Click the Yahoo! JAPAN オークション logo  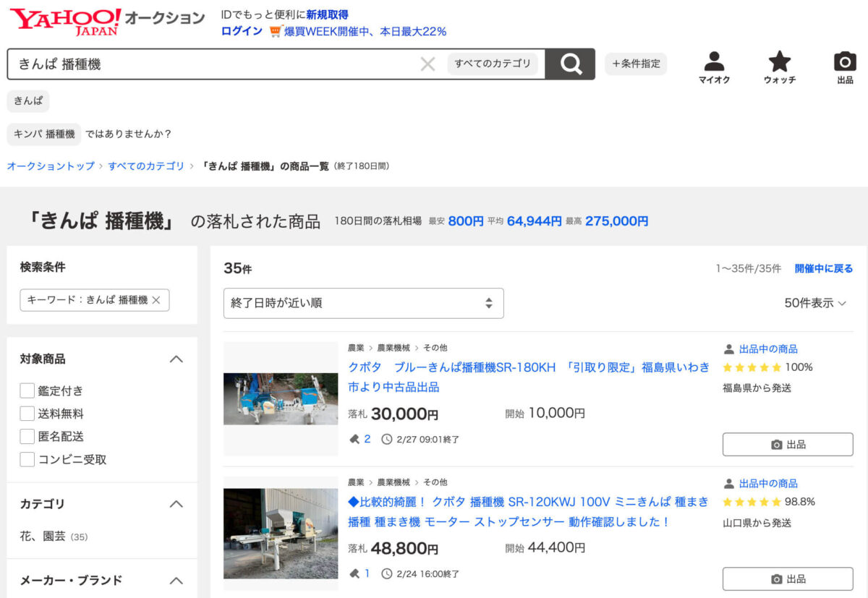point(70,19)
